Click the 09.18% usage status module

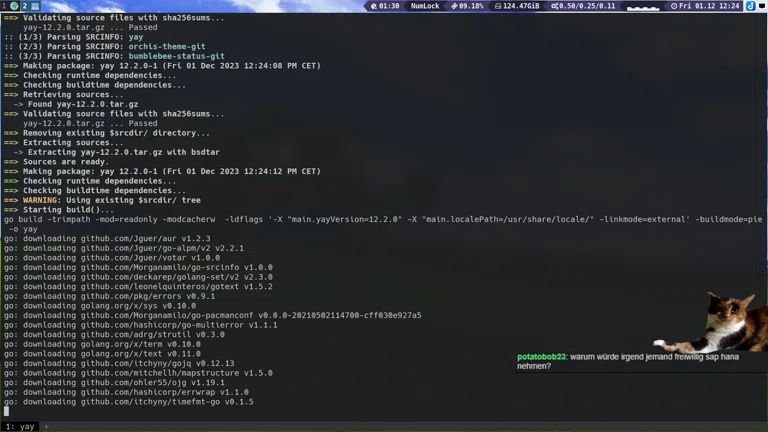[x=467, y=6]
